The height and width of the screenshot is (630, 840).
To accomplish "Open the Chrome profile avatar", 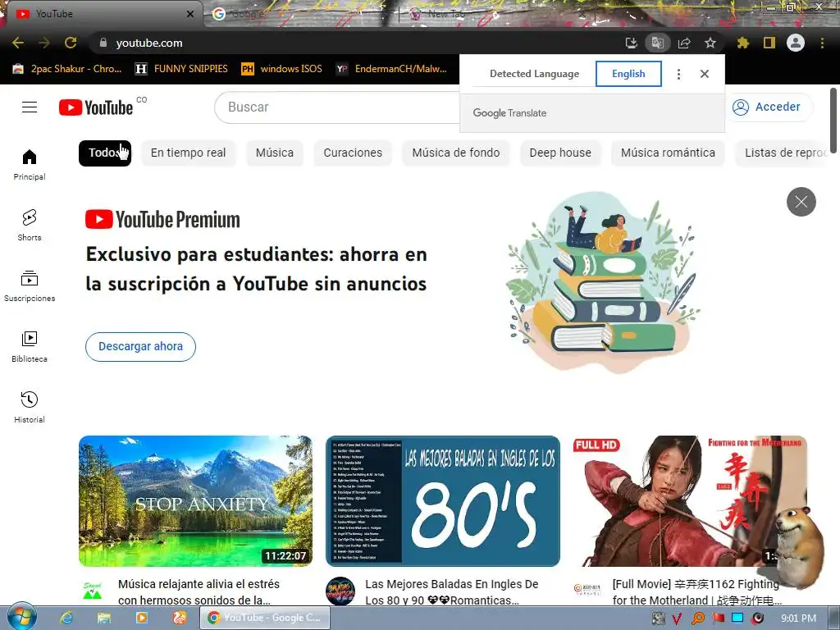I will click(796, 43).
